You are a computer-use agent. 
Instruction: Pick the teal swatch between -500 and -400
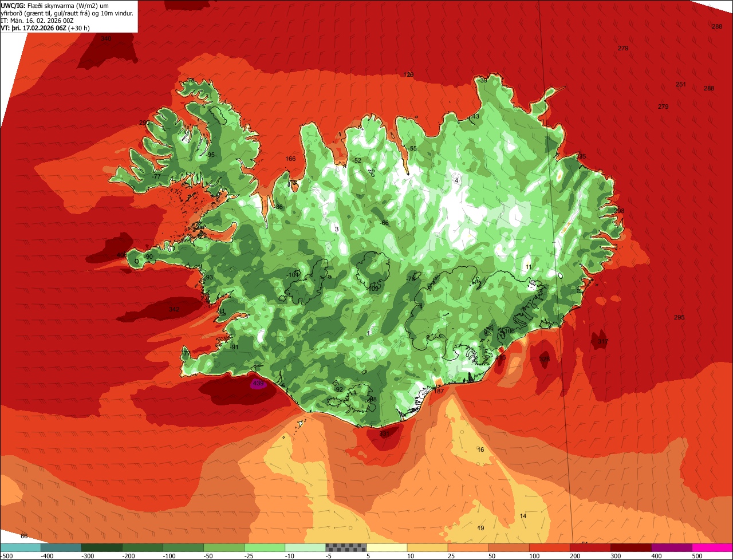20,547
